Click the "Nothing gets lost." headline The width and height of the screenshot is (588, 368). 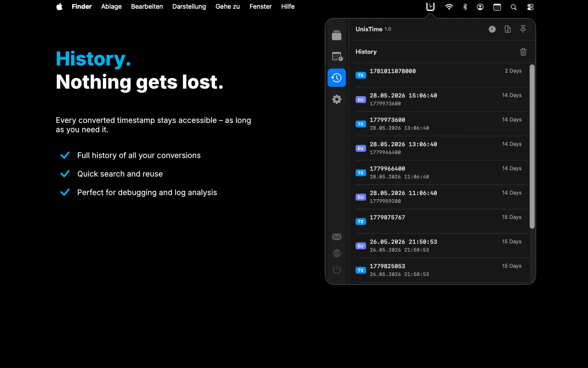[140, 82]
